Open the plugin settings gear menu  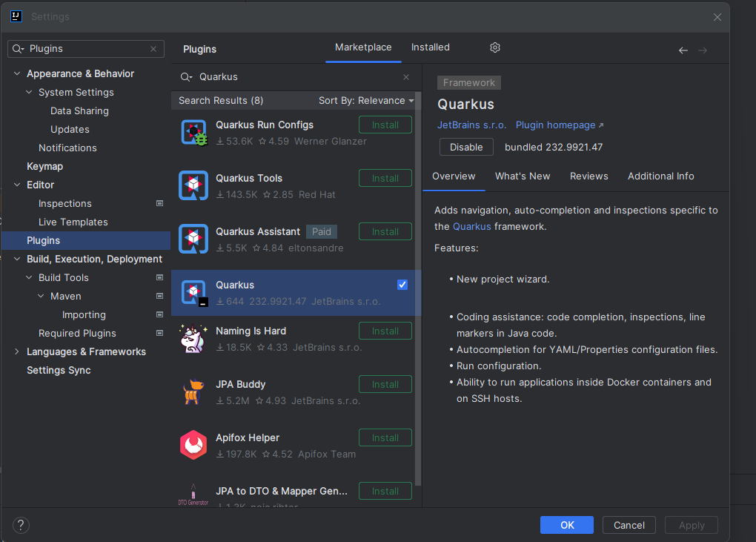pyautogui.click(x=494, y=47)
